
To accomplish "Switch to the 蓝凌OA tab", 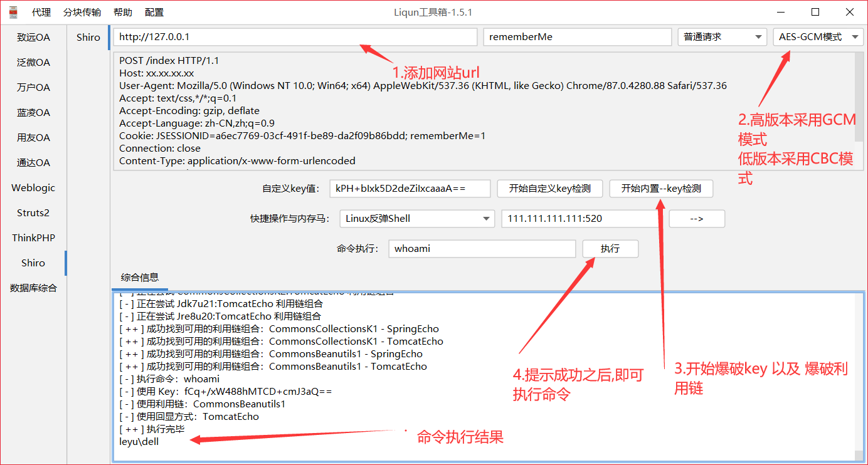I will tap(33, 113).
